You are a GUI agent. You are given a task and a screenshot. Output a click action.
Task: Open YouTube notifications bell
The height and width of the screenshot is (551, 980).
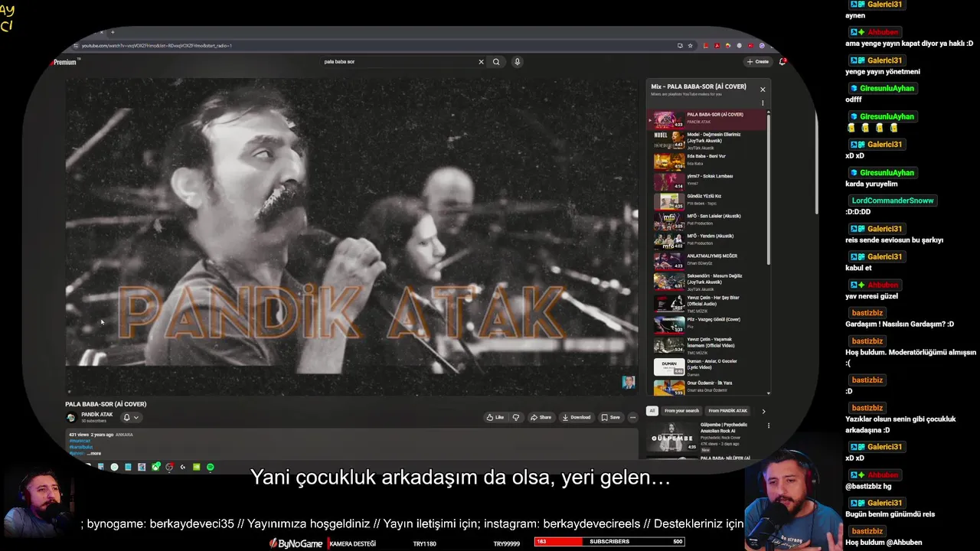coord(782,62)
